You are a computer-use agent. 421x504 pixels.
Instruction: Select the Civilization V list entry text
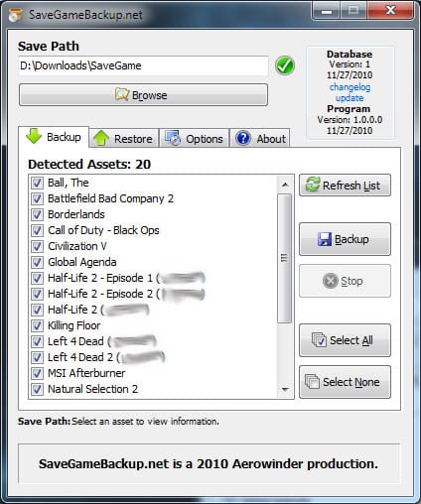tap(77, 246)
